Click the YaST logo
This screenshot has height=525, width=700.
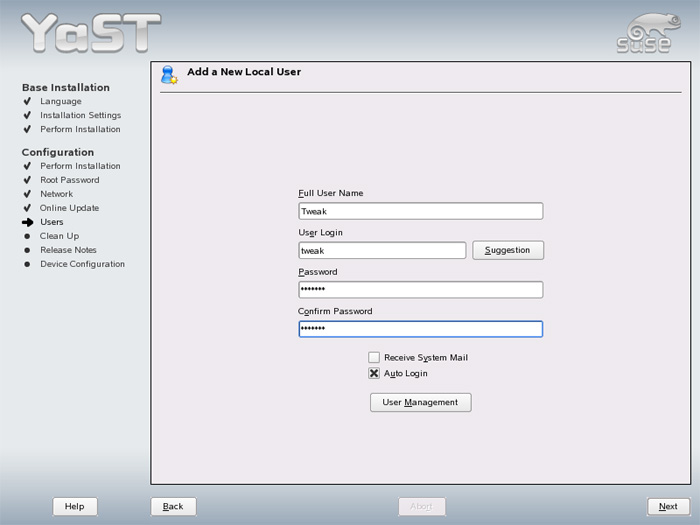click(91, 33)
